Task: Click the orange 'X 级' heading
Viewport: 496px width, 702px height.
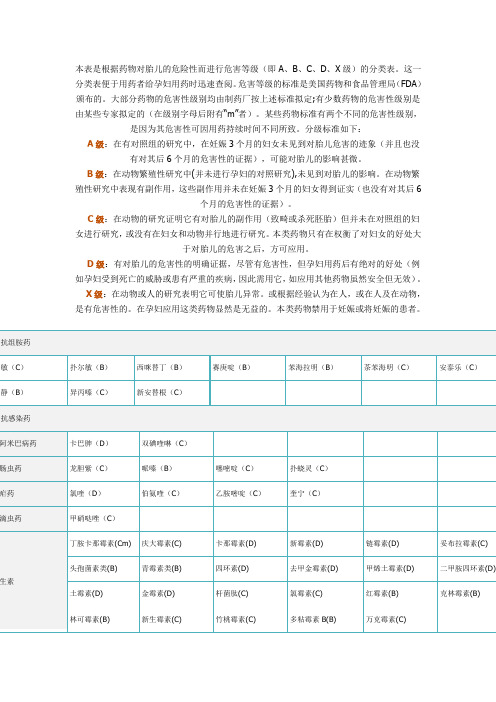Action: pos(95,294)
